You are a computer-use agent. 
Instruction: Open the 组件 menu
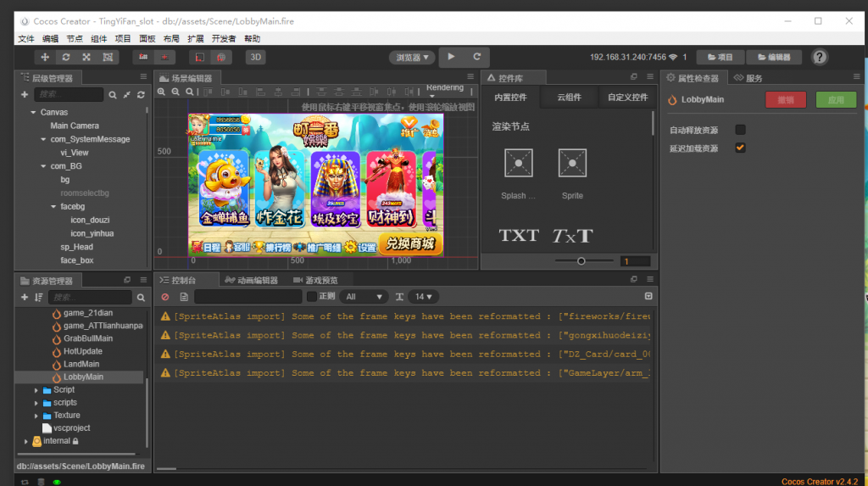(x=98, y=39)
